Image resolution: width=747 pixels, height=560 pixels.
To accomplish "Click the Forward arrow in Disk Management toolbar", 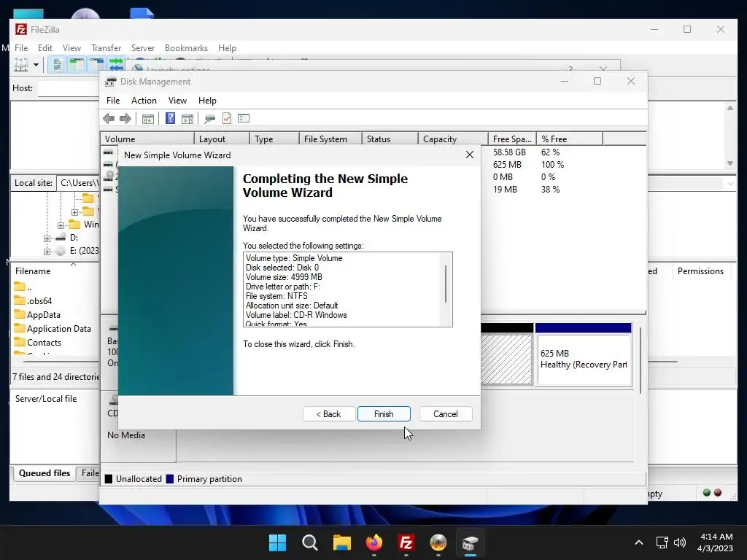I will click(125, 119).
